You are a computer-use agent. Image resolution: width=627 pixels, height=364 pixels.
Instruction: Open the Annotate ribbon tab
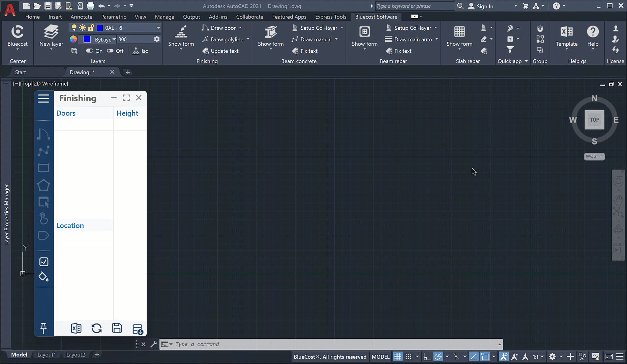coord(81,17)
